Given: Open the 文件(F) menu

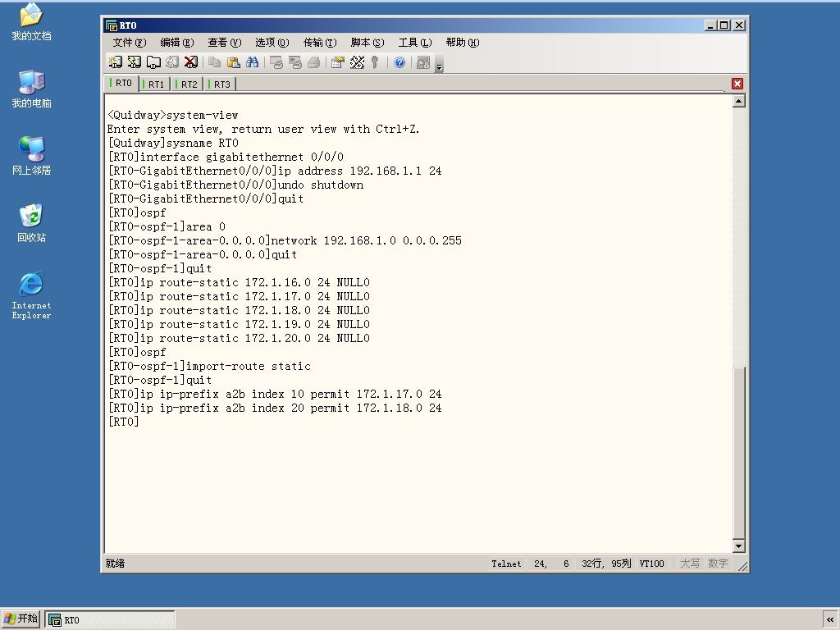Looking at the screenshot, I should tap(129, 43).
